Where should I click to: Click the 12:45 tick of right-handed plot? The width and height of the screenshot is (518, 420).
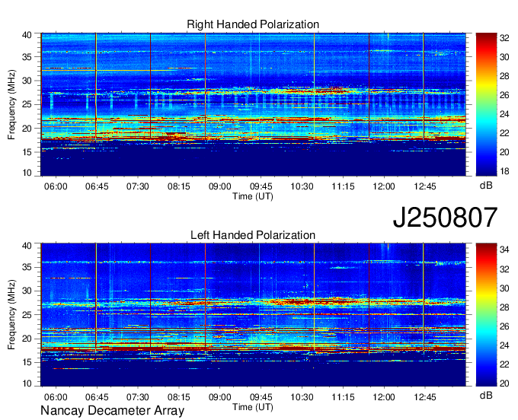click(x=425, y=186)
